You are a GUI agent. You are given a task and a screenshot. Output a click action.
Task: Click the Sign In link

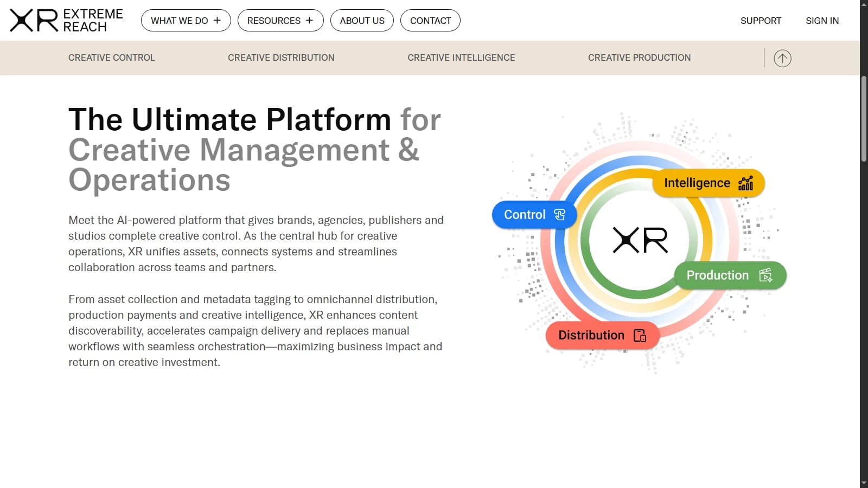coord(822,21)
